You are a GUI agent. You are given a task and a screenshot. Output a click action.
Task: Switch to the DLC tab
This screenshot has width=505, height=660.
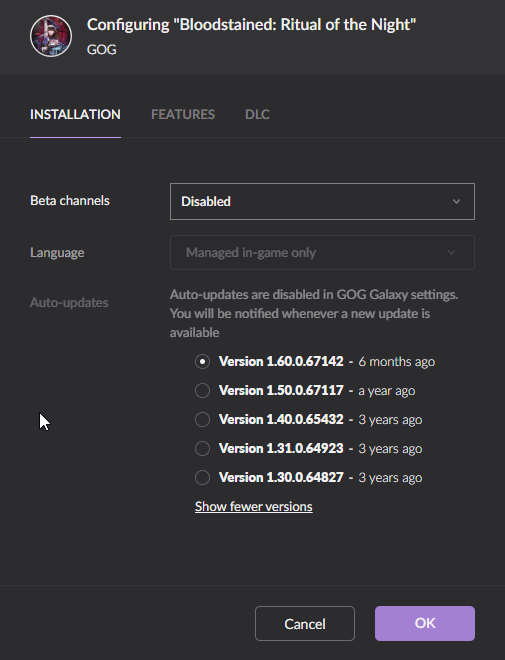tap(258, 114)
